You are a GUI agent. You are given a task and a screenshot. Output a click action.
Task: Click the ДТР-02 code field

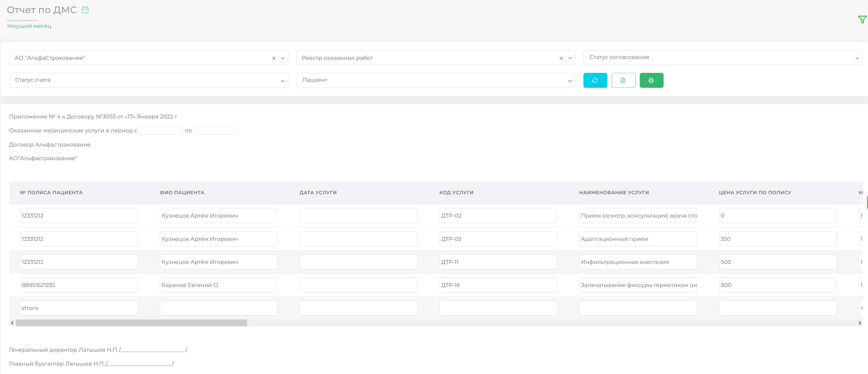pos(498,215)
